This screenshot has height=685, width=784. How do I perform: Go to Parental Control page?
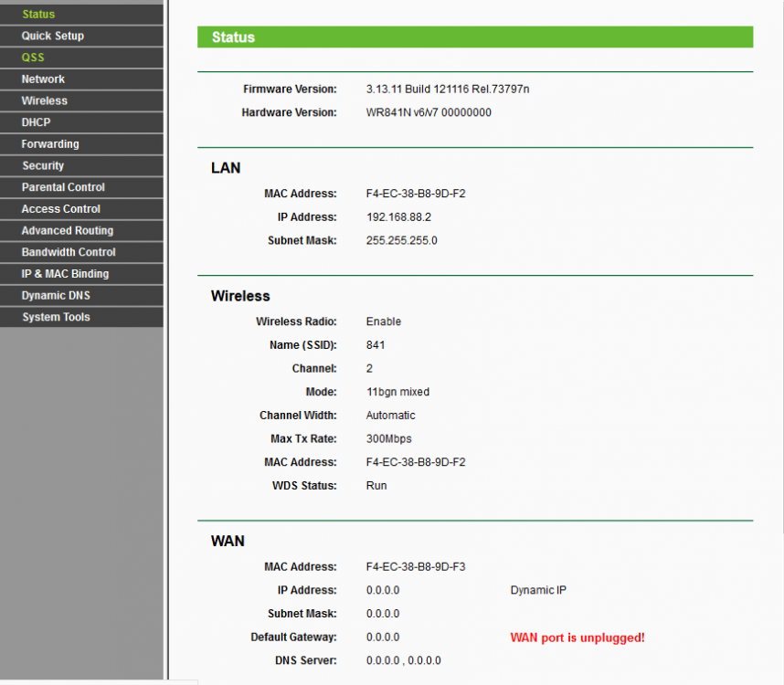click(63, 187)
